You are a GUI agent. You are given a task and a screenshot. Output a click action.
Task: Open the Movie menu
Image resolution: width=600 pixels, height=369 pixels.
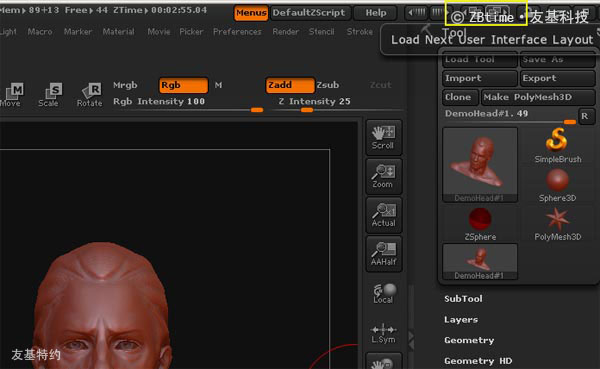(x=159, y=32)
